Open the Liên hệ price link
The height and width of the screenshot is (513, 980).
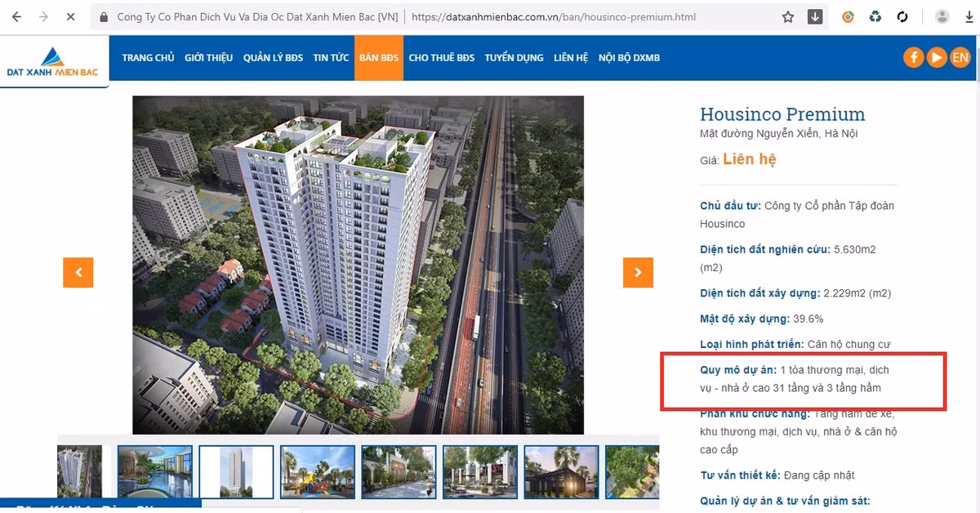click(749, 159)
